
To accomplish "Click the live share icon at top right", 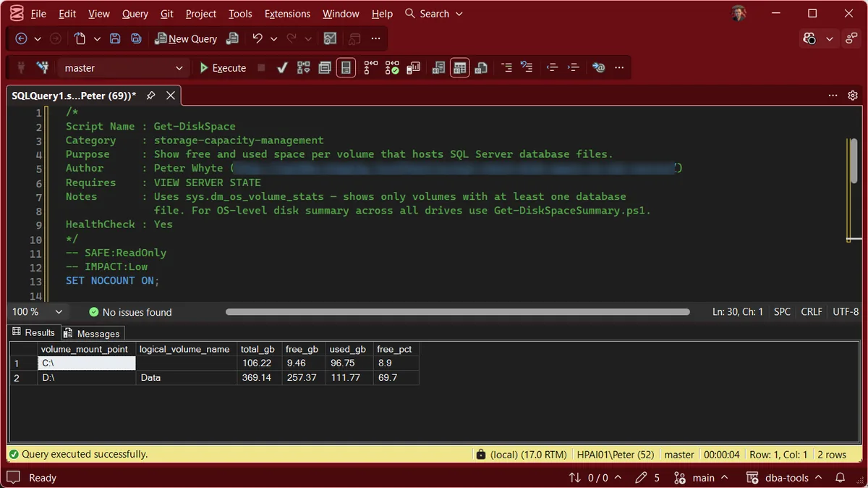I will 851,38.
